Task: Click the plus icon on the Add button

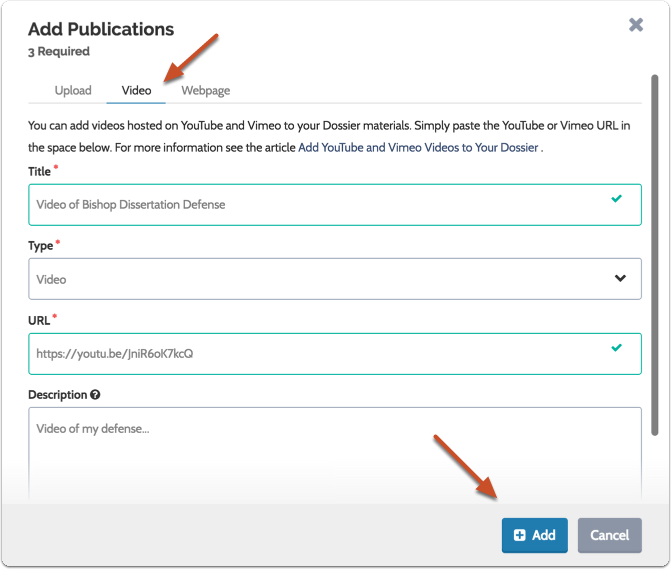Action: point(520,535)
